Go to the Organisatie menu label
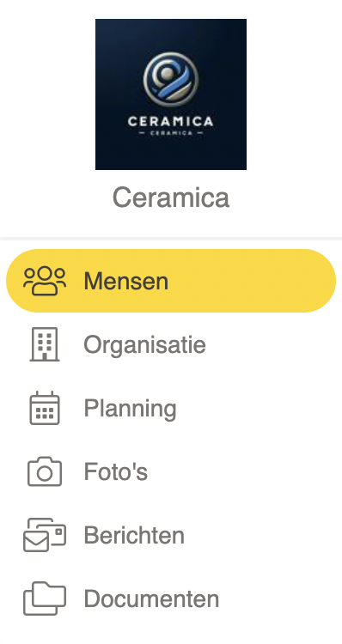The height and width of the screenshot is (644, 342). tap(144, 344)
